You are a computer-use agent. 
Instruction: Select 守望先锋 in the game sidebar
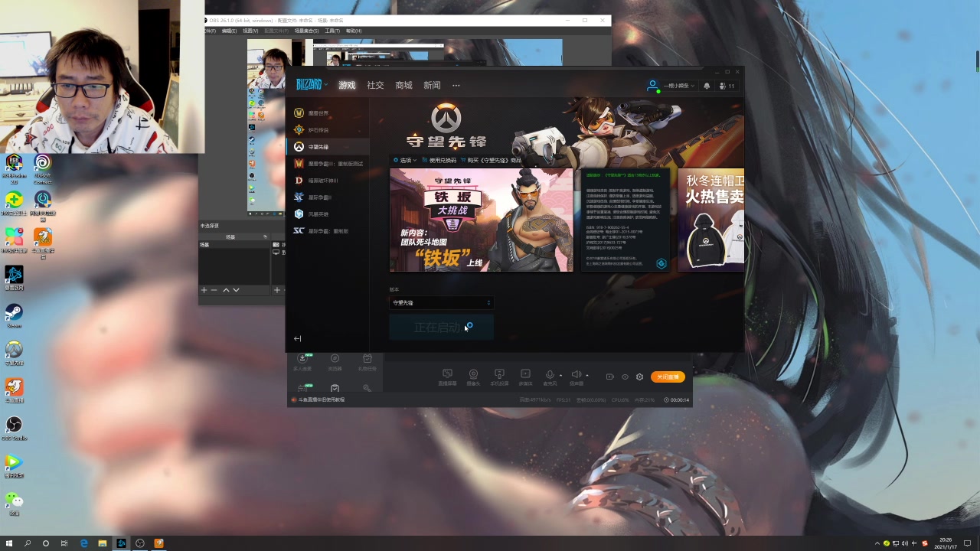(328, 147)
